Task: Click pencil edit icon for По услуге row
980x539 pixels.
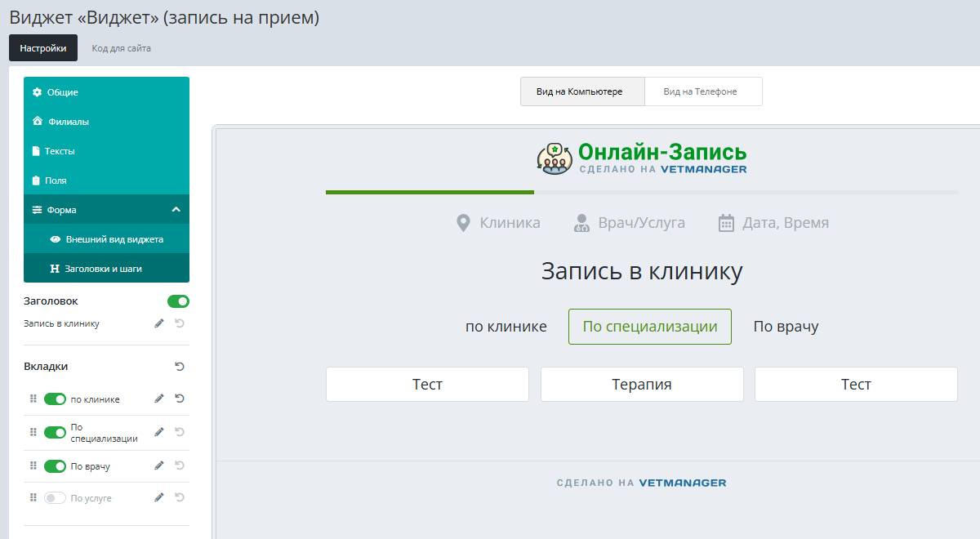Action: click(x=159, y=497)
